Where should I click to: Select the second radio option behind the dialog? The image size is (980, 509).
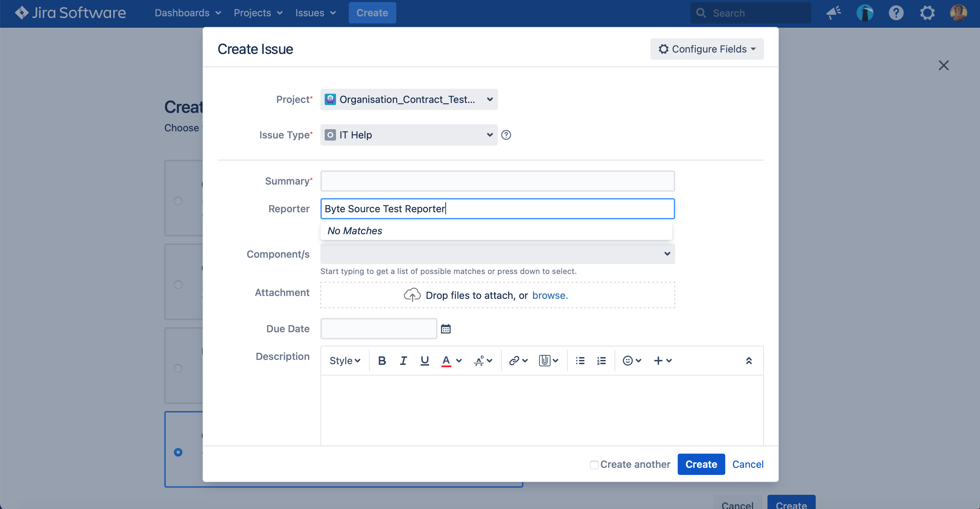pos(178,284)
